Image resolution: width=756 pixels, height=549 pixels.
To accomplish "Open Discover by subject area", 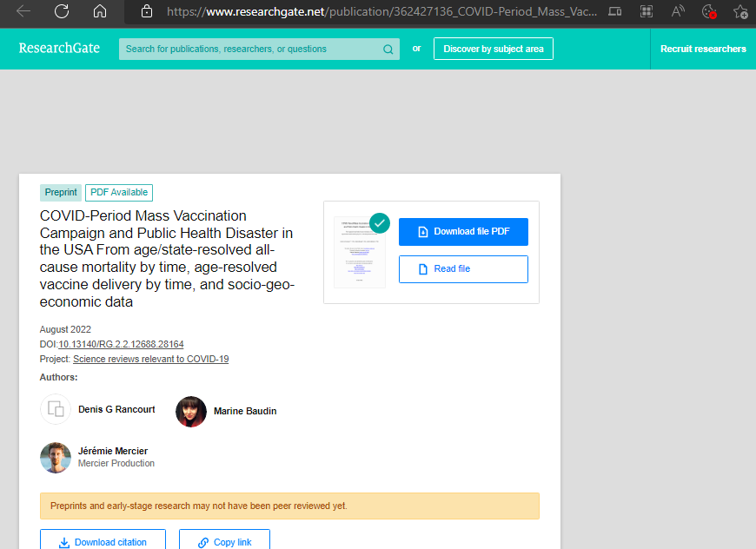I will 494,49.
